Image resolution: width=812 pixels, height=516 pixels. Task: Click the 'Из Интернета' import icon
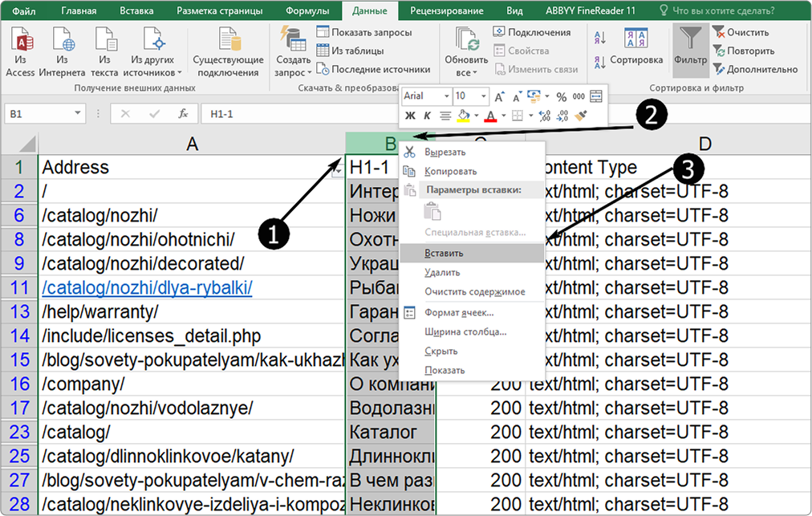pyautogui.click(x=62, y=52)
